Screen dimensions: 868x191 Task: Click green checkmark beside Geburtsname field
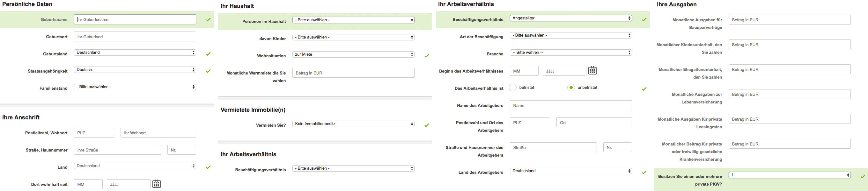coord(208,19)
